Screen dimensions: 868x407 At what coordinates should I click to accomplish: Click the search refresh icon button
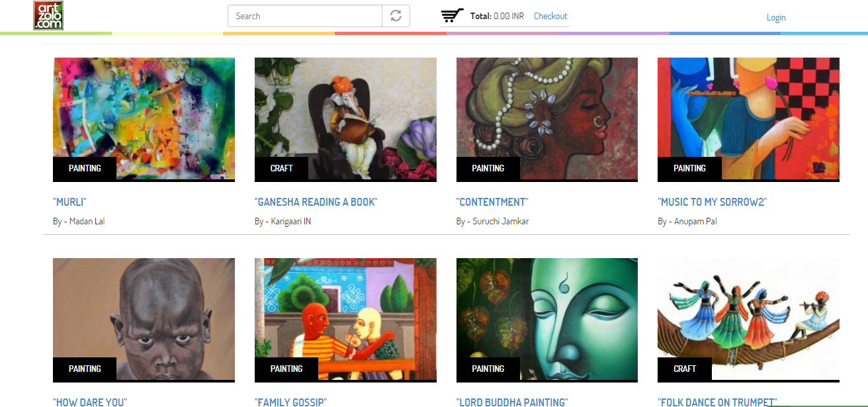pos(396,16)
